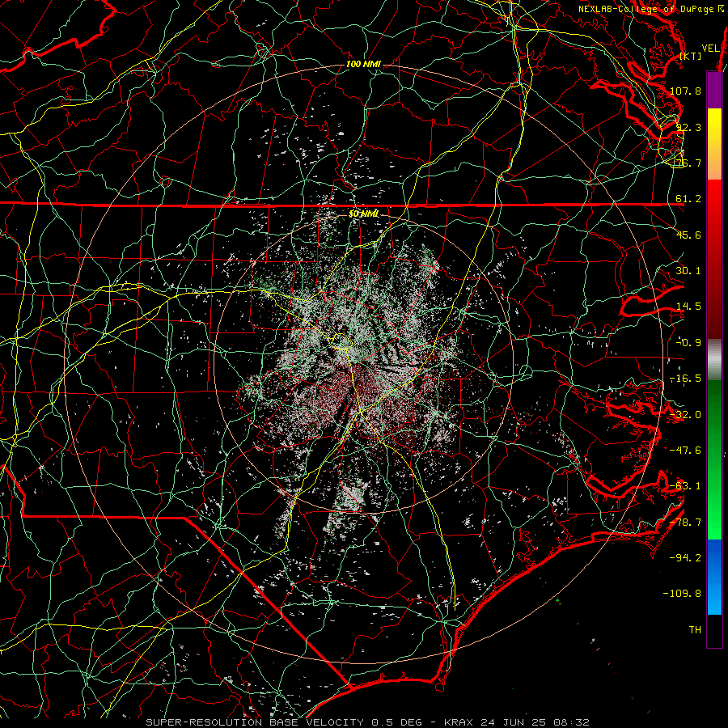Image resolution: width=728 pixels, height=728 pixels.
Task: Select the 76.7 scale value
Action: [688, 163]
